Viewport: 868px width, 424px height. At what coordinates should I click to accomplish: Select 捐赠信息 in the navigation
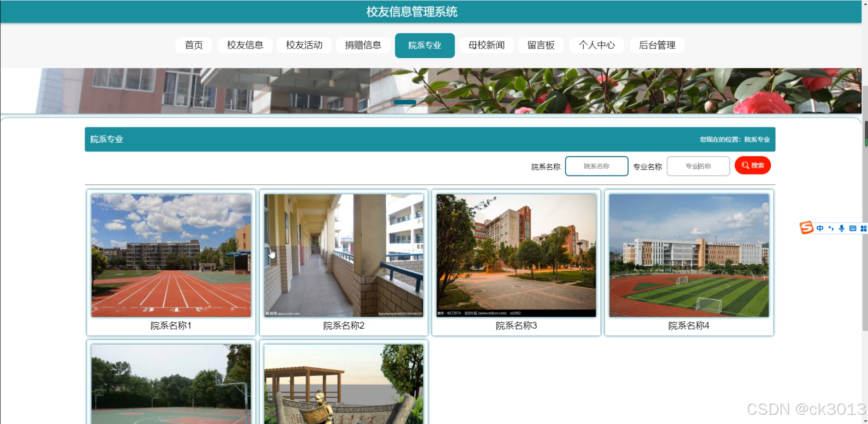coord(363,45)
